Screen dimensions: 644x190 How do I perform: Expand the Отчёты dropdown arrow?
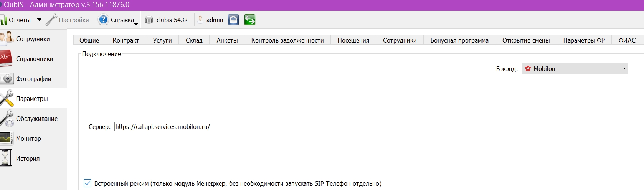pyautogui.click(x=39, y=20)
